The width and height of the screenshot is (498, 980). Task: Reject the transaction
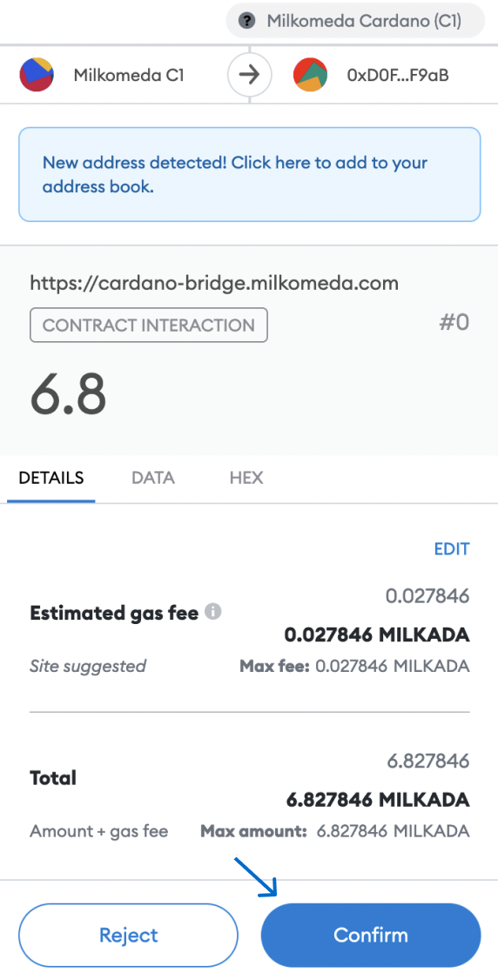pyautogui.click(x=129, y=935)
